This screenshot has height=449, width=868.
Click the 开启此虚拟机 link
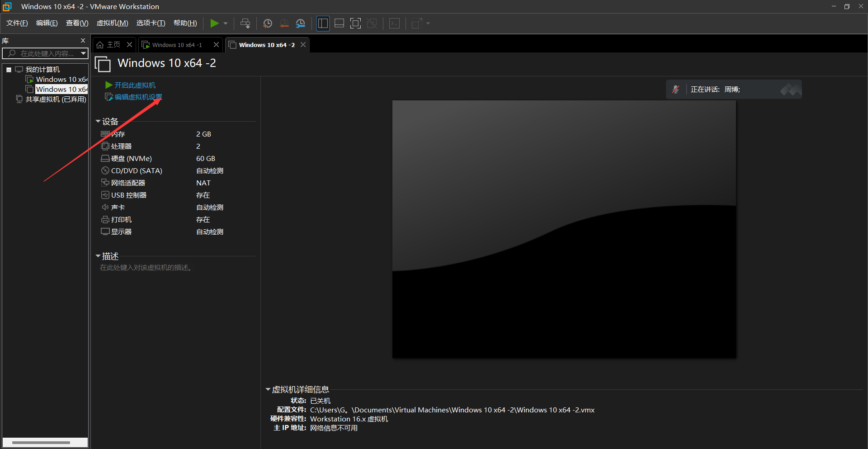[135, 85]
